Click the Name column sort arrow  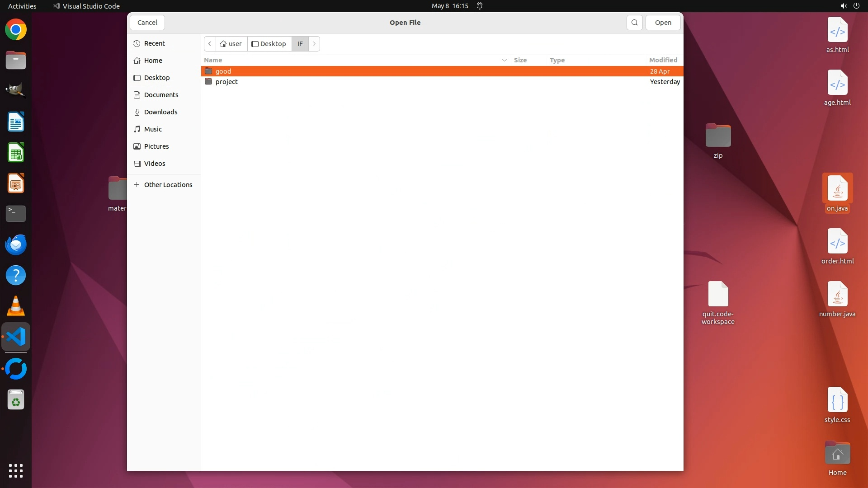[504, 60]
